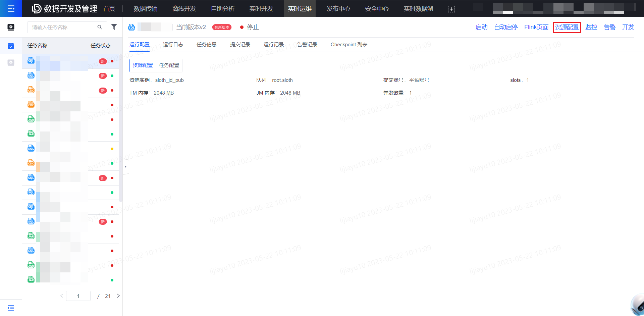
Task: Click the filter icon beside the task search box
Action: point(114,27)
